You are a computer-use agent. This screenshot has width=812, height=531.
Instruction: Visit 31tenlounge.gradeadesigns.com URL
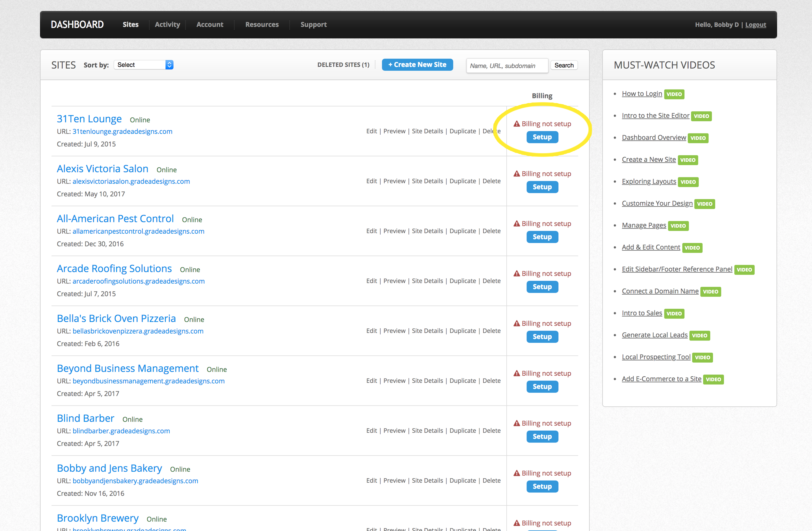click(122, 131)
